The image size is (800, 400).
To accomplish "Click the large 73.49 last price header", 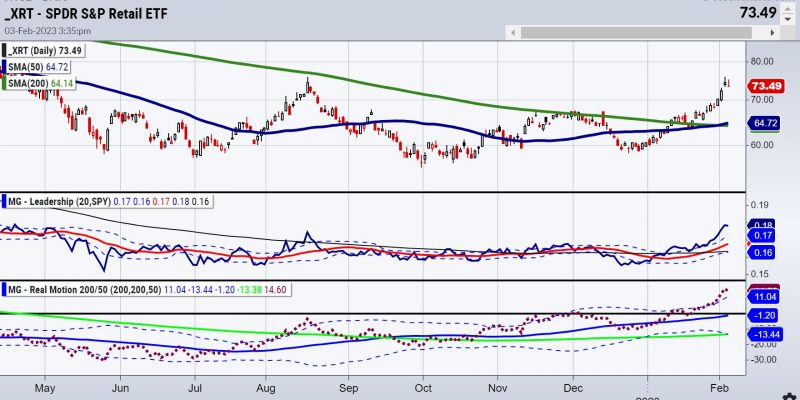I will coord(758,13).
